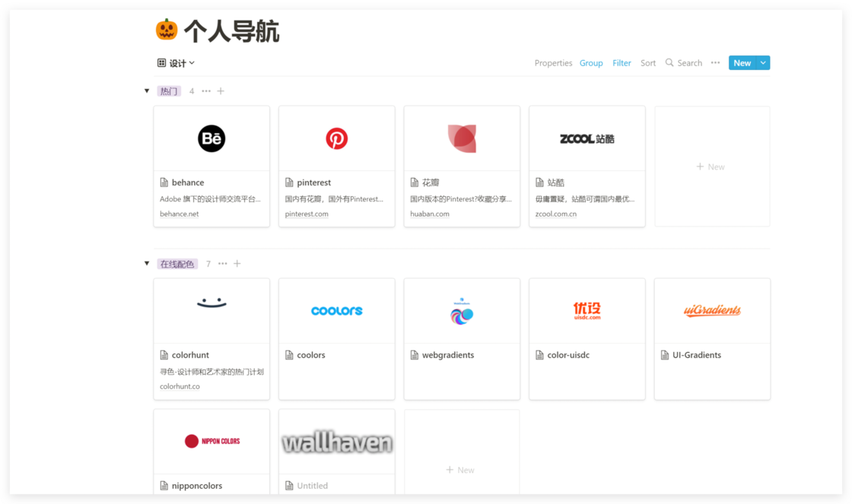852x504 pixels.
Task: Click the page icon next to nipponcolors
Action: (164, 486)
